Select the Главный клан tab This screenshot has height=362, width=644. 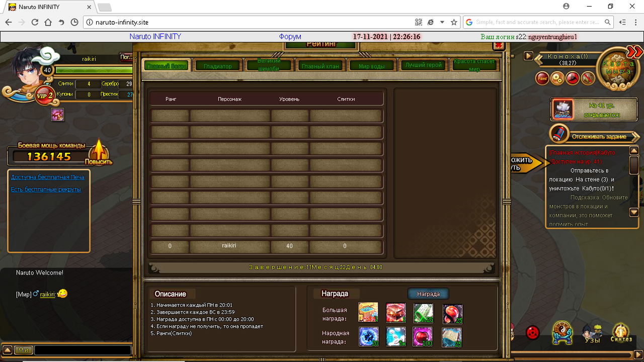pos(320,66)
